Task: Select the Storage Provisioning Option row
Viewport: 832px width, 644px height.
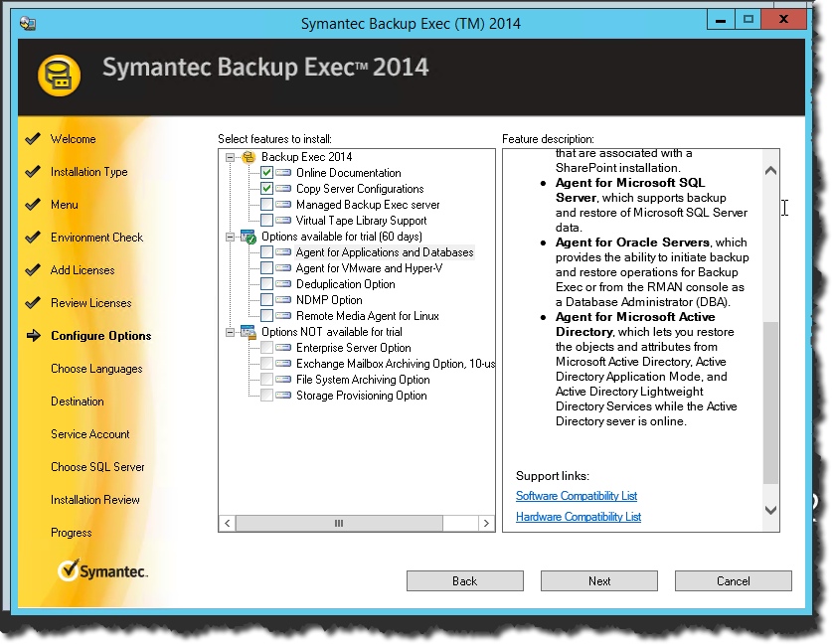Action: 362,396
